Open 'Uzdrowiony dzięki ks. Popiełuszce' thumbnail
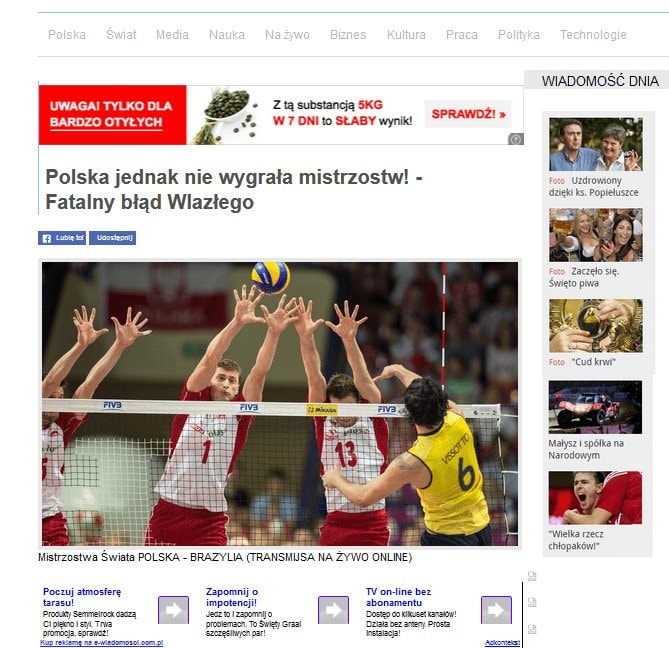The width and height of the screenshot is (669, 648). click(595, 145)
